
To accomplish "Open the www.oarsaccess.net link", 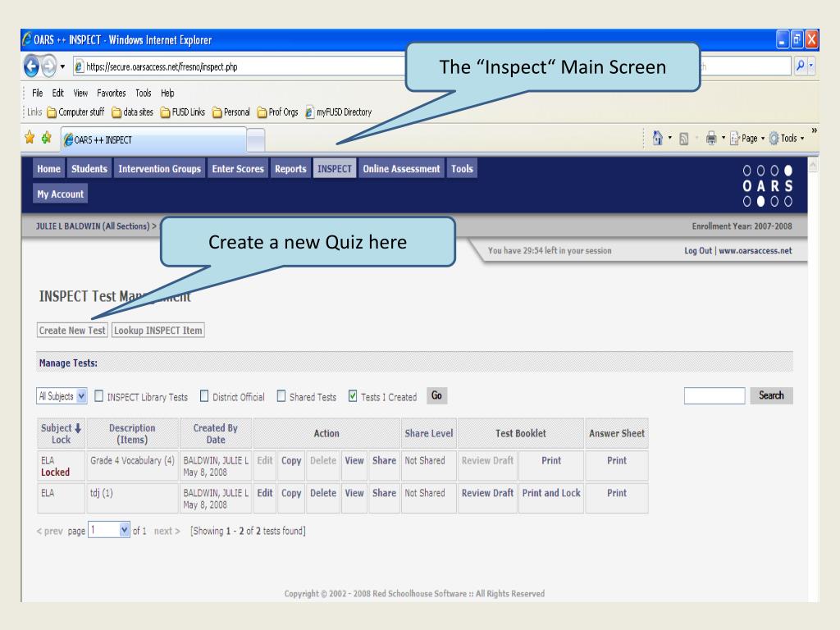I will (x=755, y=250).
